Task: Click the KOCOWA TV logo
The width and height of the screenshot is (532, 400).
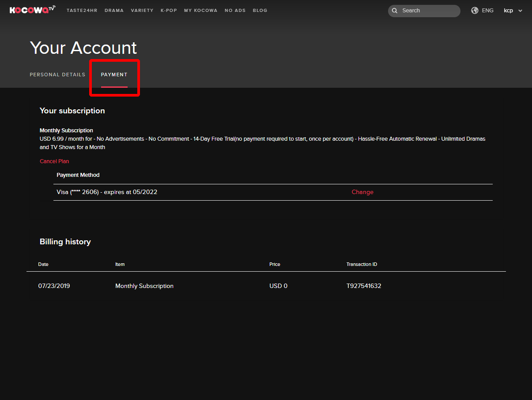Action: 33,10
